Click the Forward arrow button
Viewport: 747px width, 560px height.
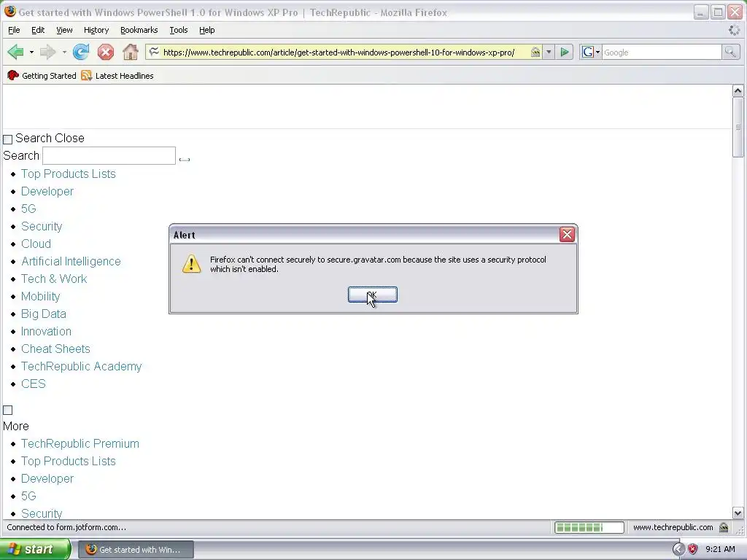point(47,52)
